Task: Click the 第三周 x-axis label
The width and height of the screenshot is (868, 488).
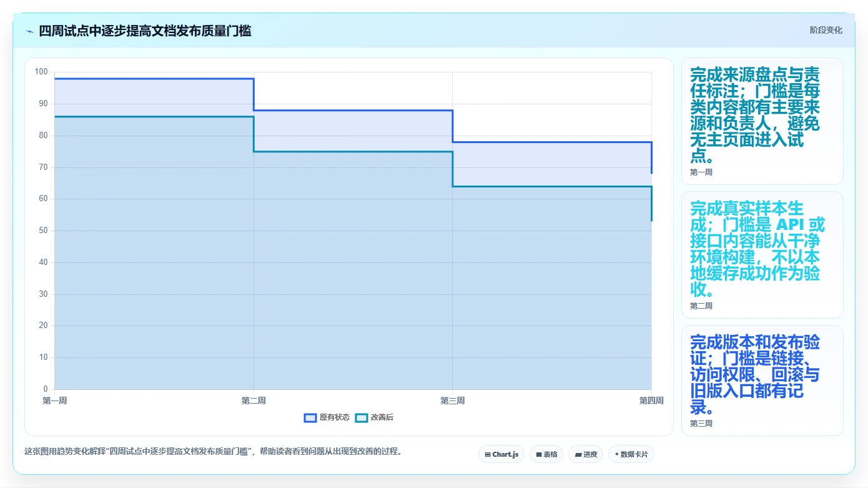Action: tap(452, 401)
